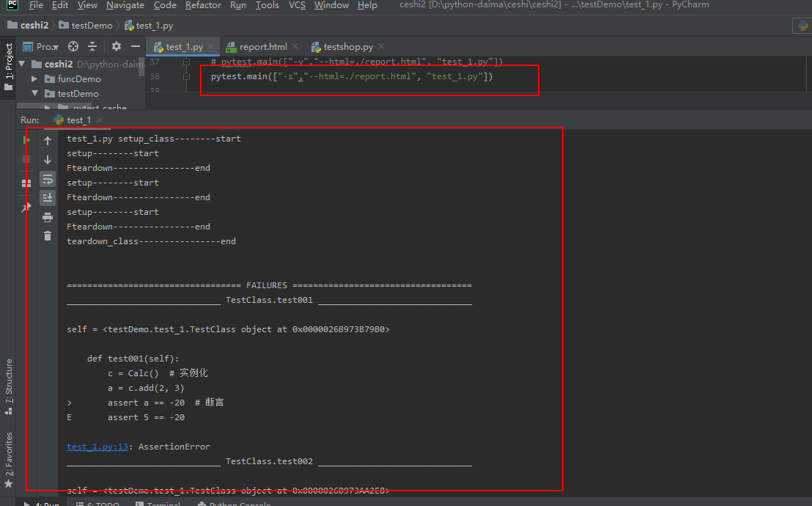Click the FAILURES header line in output
This screenshot has height=506, width=812.
pos(269,285)
